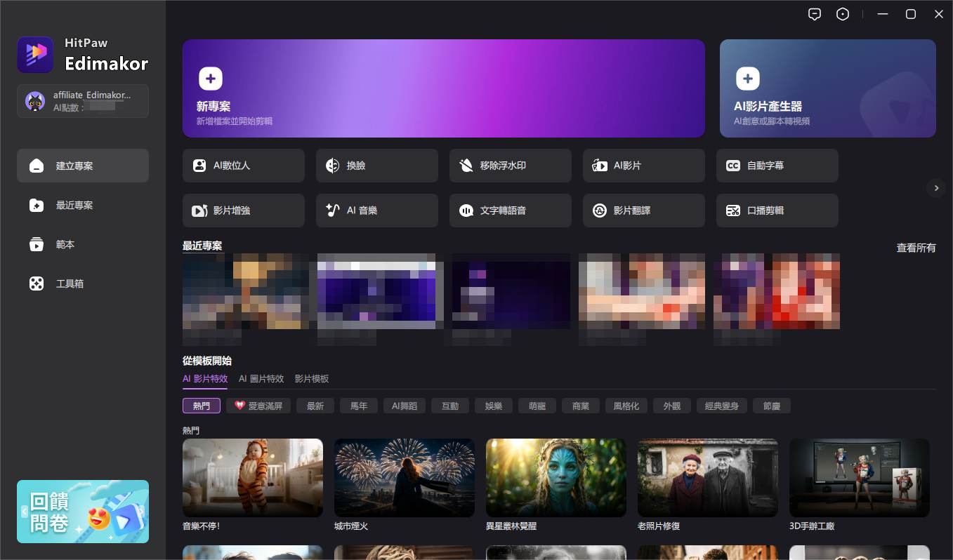Click 查看所有 to view all recent projects

915,247
